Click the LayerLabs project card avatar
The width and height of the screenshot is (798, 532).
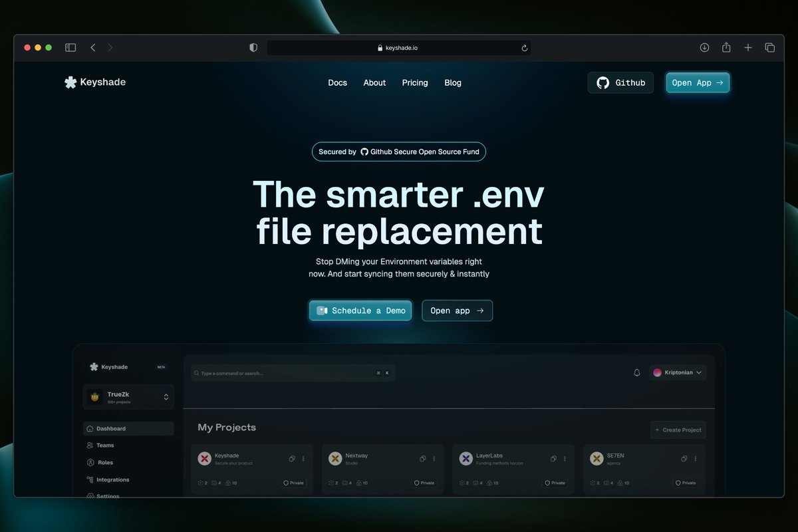[466, 459]
